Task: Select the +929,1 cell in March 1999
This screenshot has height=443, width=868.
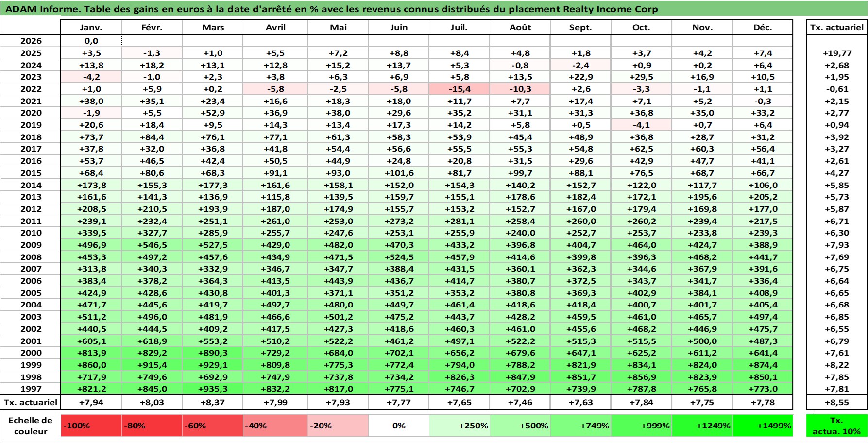Action: [213, 365]
